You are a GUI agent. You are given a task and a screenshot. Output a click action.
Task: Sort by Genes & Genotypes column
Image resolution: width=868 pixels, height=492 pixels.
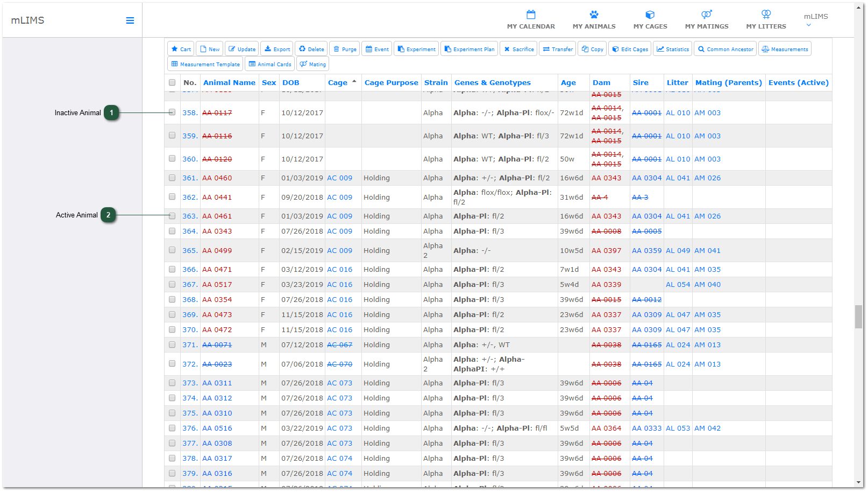pyautogui.click(x=492, y=82)
